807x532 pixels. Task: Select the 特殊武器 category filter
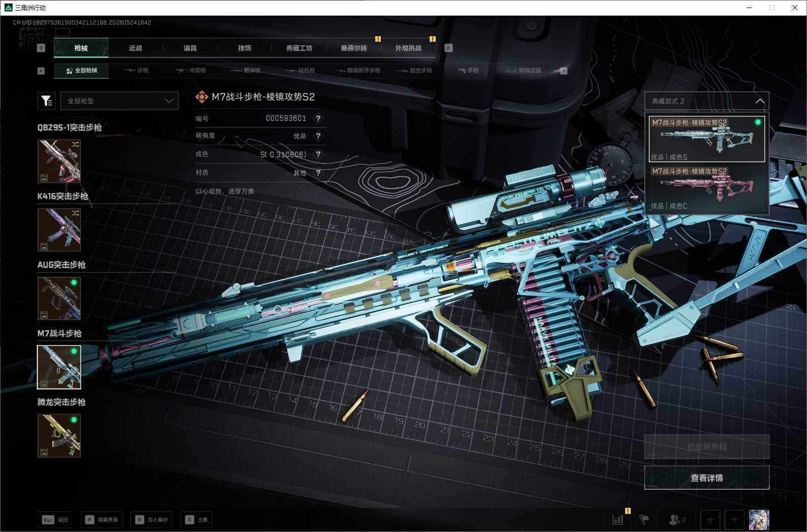tap(523, 71)
